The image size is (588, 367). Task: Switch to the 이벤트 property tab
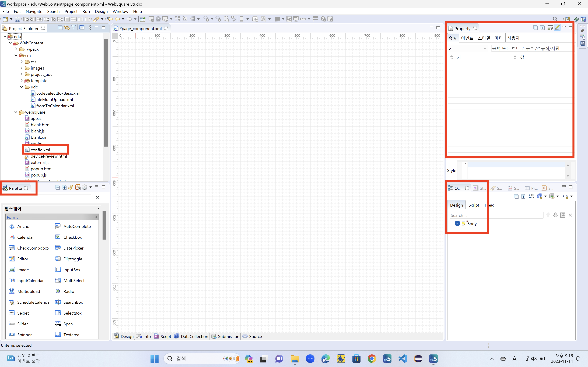[x=467, y=38]
